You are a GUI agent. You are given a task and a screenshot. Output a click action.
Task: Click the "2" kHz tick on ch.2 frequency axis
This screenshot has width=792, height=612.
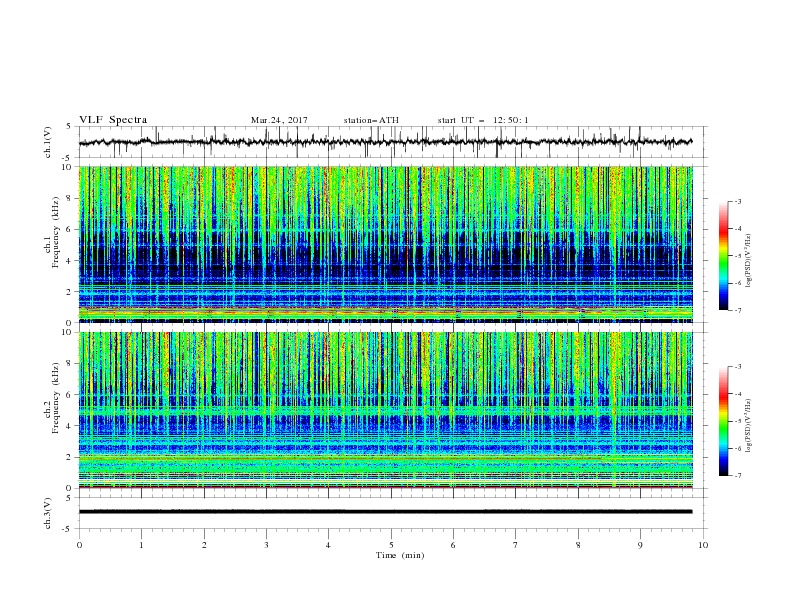71,457
